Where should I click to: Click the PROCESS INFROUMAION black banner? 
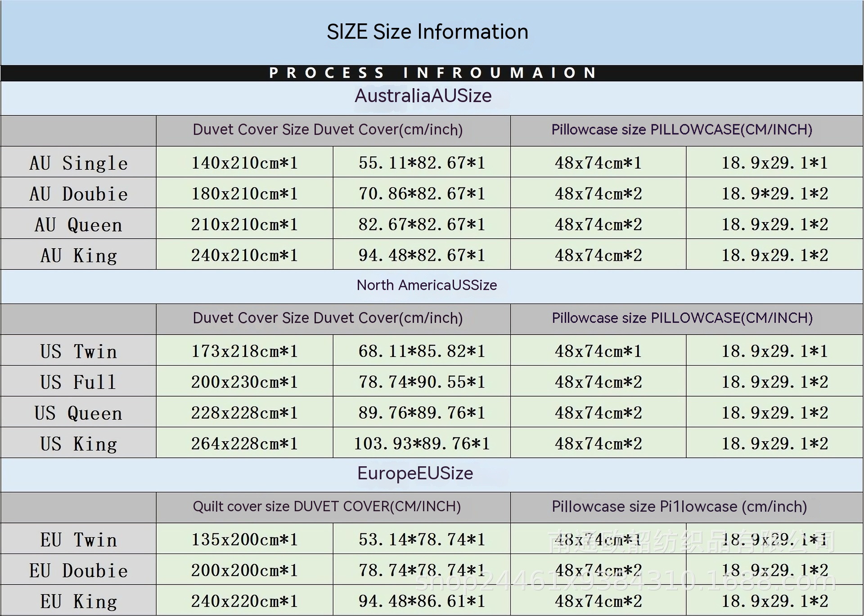click(x=432, y=73)
